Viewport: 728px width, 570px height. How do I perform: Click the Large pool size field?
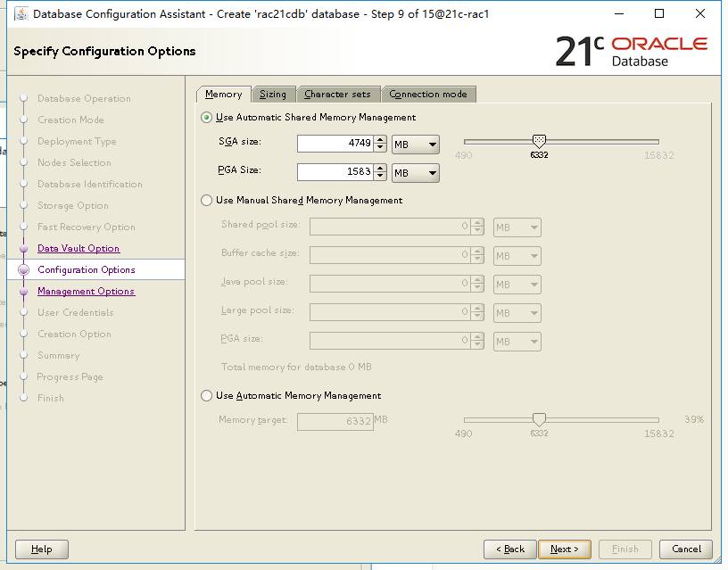[x=390, y=312]
